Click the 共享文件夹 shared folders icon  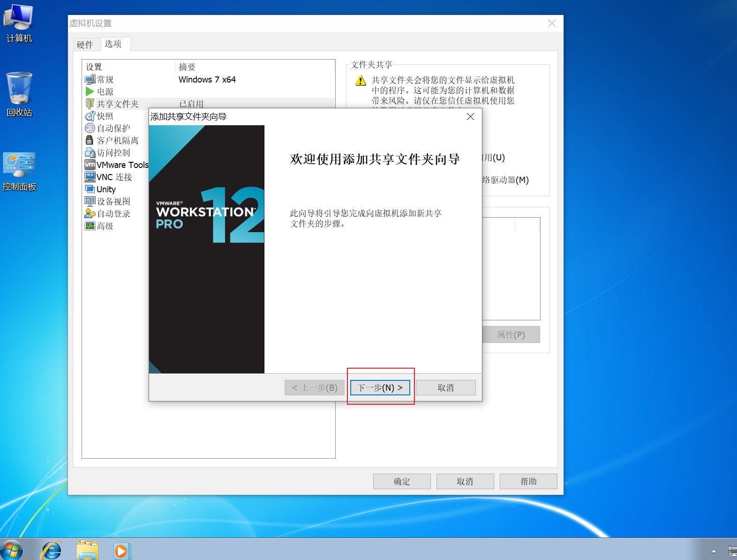click(x=90, y=104)
